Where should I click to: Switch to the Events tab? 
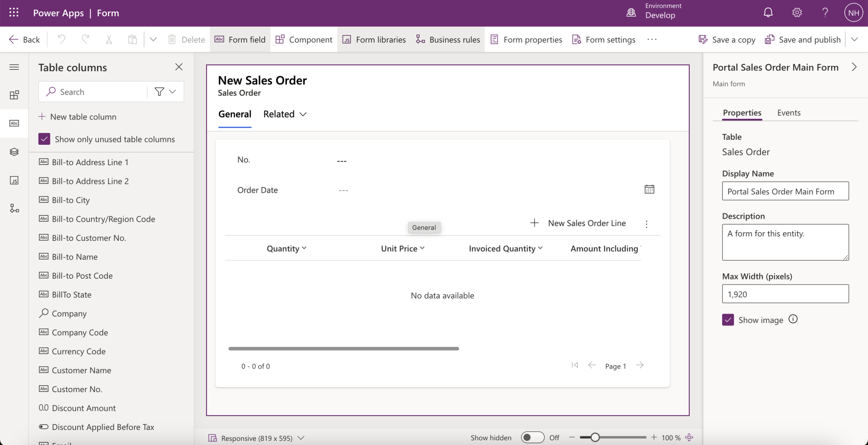click(x=788, y=113)
